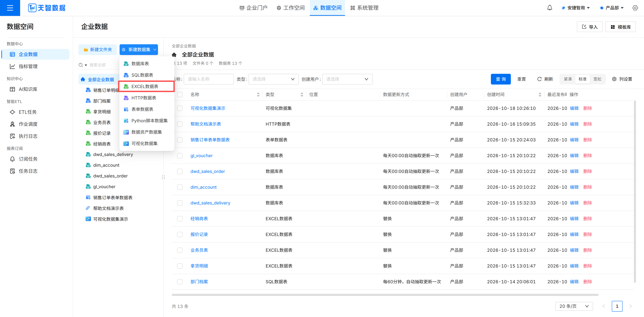Switch to the 系统管理 top tab
Screen dimensions: 644x317
point(364,8)
